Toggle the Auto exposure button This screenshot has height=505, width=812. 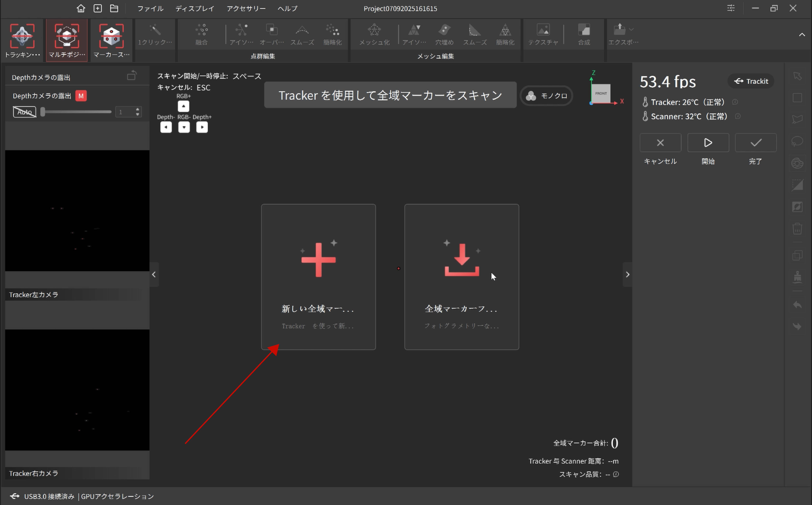[x=24, y=112]
